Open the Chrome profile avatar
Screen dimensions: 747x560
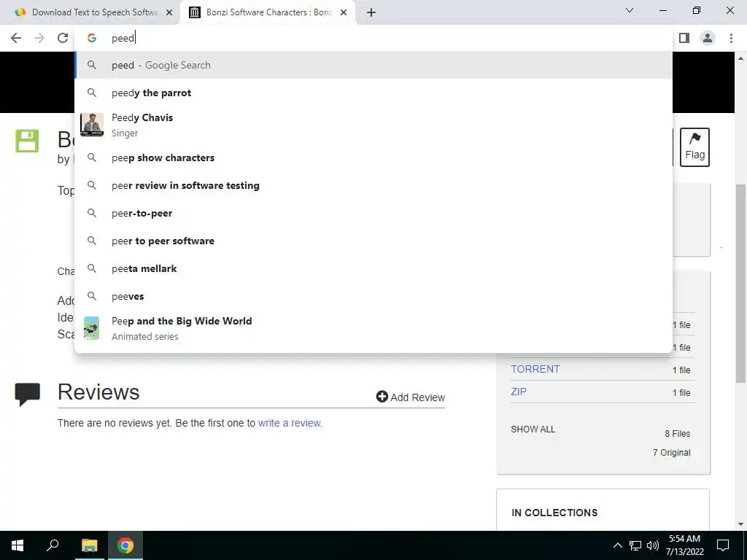tap(708, 38)
